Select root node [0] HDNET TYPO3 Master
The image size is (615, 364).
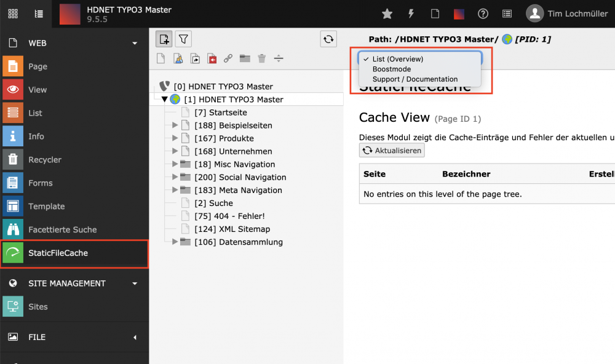tap(223, 86)
